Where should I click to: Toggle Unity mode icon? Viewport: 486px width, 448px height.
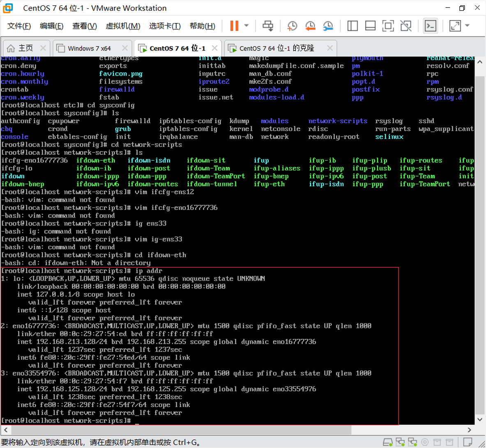406,26
